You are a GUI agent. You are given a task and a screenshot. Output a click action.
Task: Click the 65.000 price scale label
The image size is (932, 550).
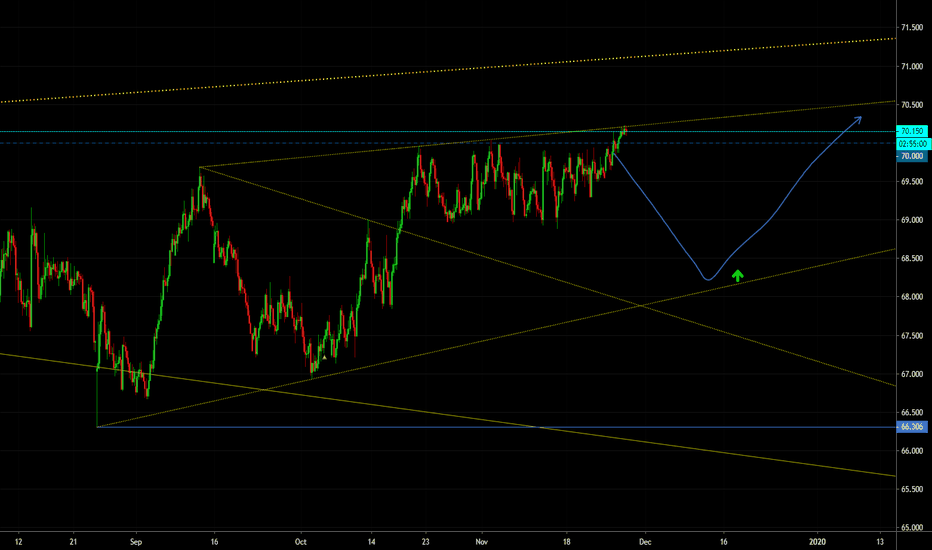pyautogui.click(x=911, y=527)
